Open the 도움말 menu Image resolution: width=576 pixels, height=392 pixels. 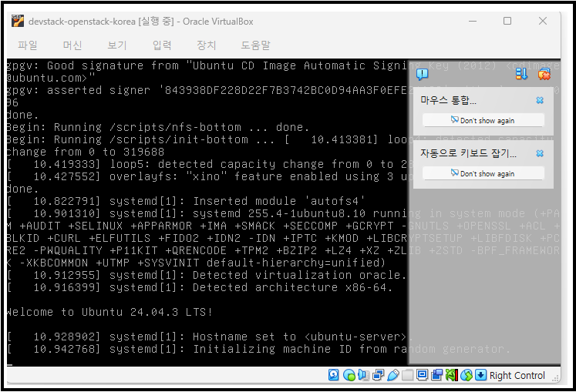pos(255,45)
